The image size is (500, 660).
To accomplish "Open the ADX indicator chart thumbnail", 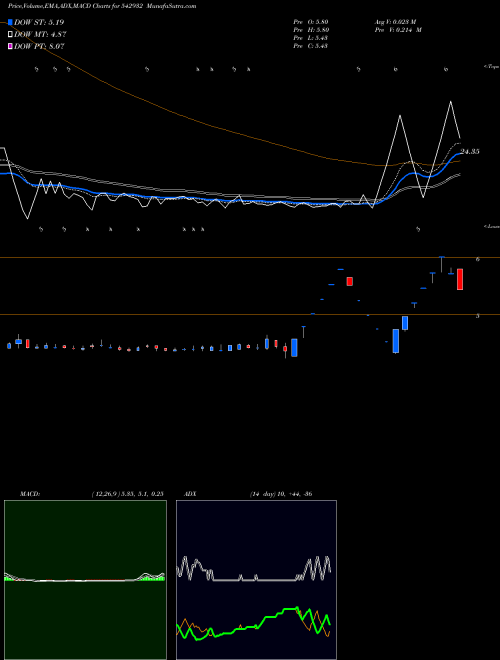I will coord(256,580).
